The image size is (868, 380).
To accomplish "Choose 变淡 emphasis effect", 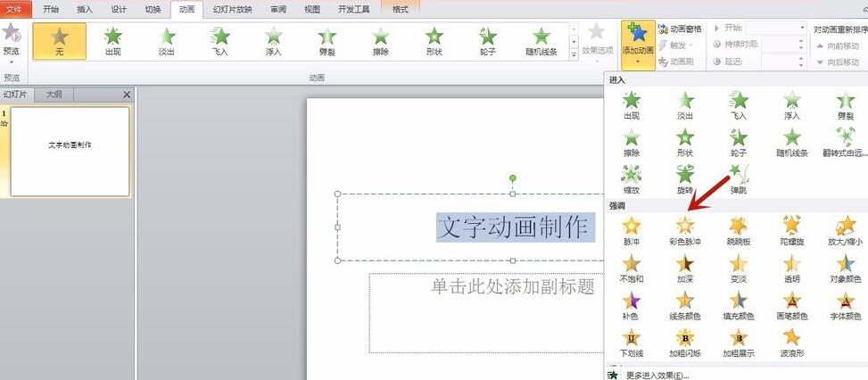I will pyautogui.click(x=739, y=268).
